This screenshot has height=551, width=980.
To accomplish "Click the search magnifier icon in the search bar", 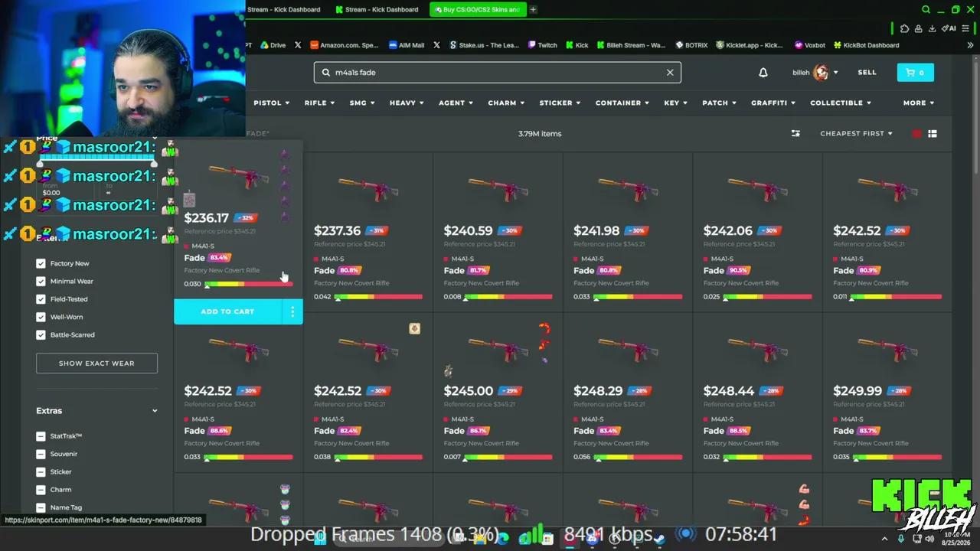I will click(326, 73).
